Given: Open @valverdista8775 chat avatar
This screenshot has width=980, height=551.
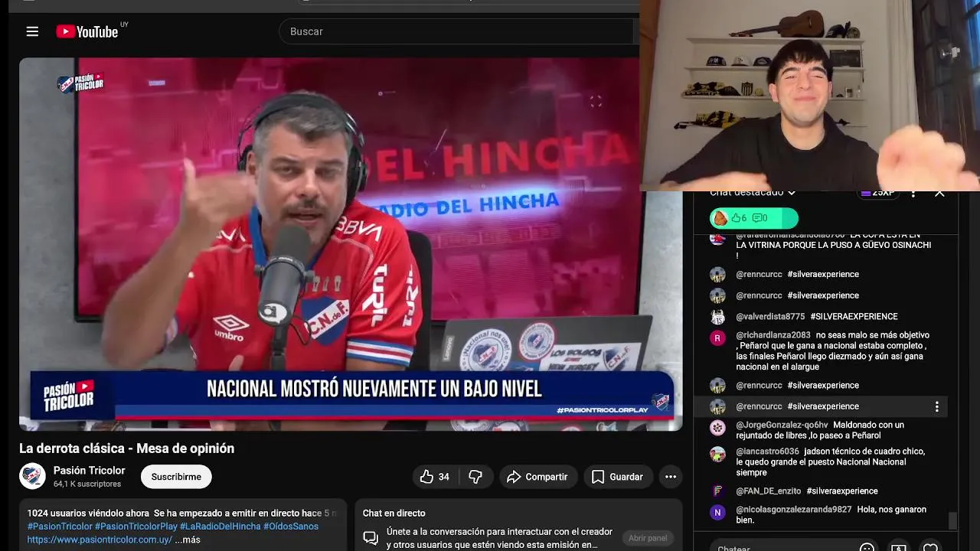Looking at the screenshot, I should click(x=717, y=317).
